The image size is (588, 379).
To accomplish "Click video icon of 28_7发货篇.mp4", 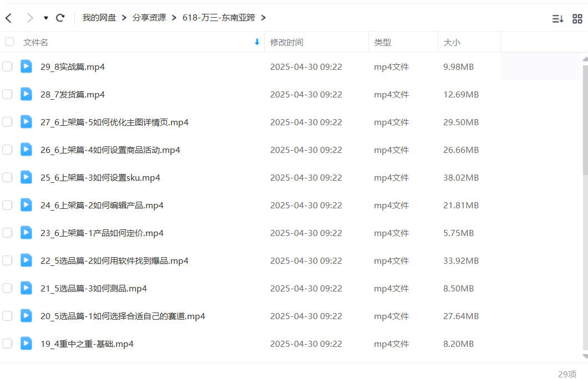I will coord(26,94).
